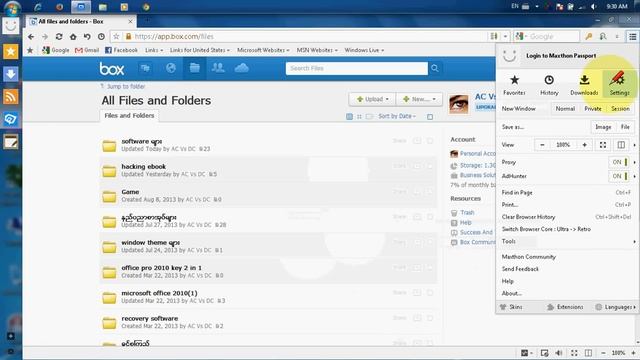The height and width of the screenshot is (360, 640).
Task: Click the split screen icon in View row
Action: [621, 145]
